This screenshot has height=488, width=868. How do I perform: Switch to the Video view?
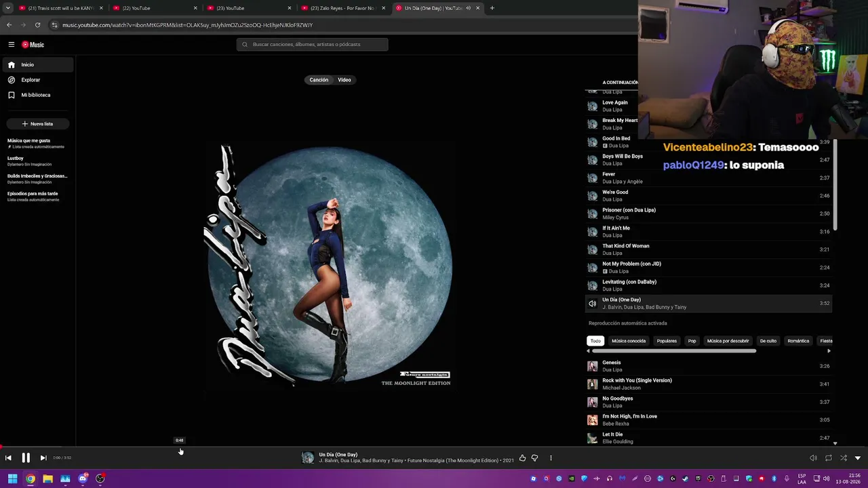344,80
